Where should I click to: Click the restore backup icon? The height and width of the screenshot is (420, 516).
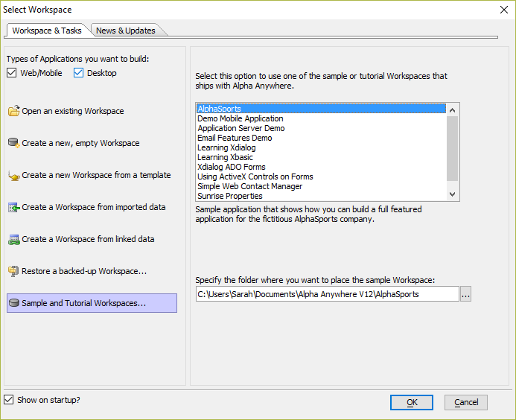click(13, 271)
